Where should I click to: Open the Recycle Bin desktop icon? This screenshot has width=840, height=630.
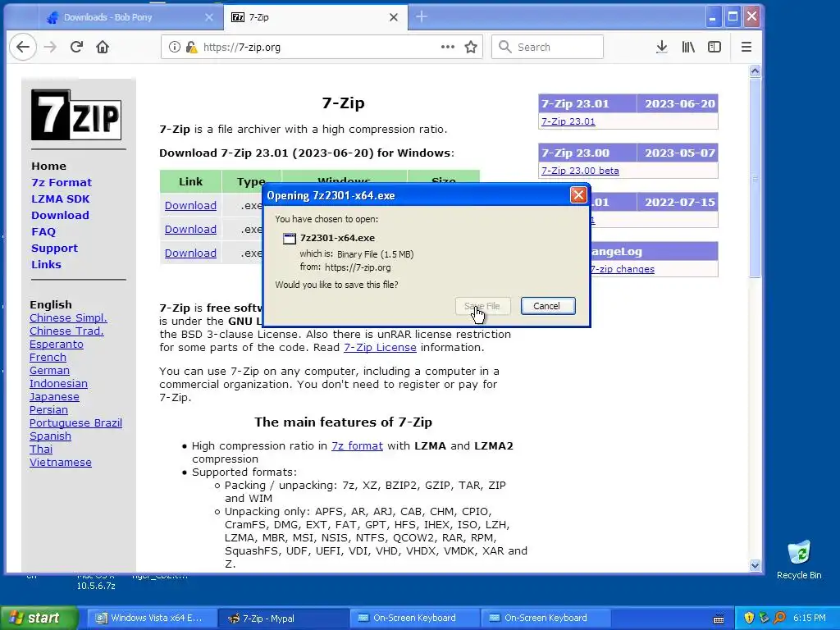pos(799,559)
